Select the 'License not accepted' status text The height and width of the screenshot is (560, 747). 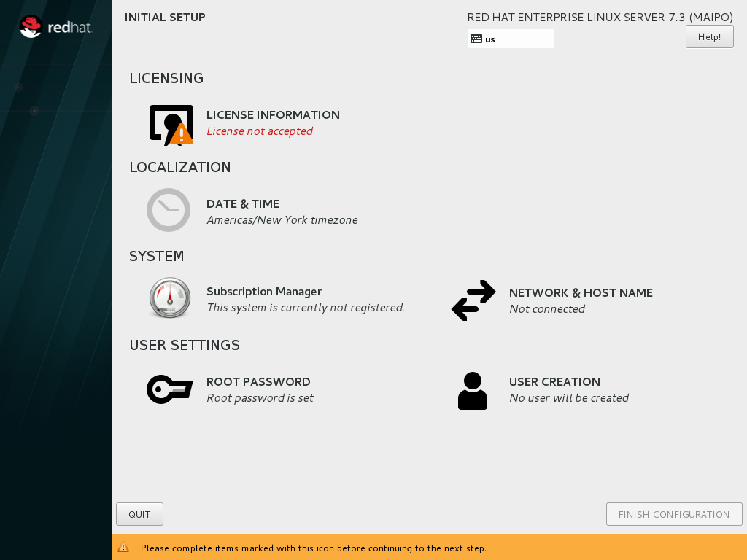pyautogui.click(x=260, y=131)
